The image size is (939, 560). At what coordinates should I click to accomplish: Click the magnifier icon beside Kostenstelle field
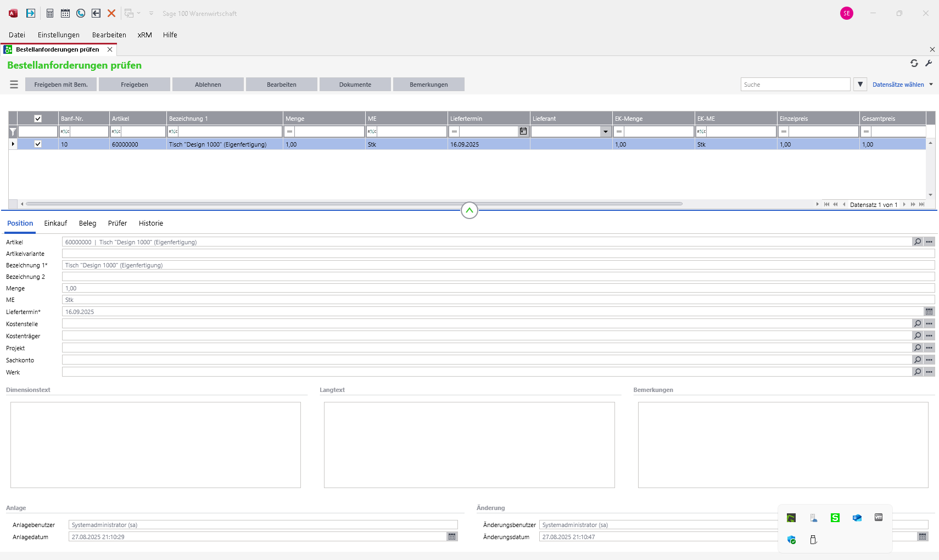918,323
